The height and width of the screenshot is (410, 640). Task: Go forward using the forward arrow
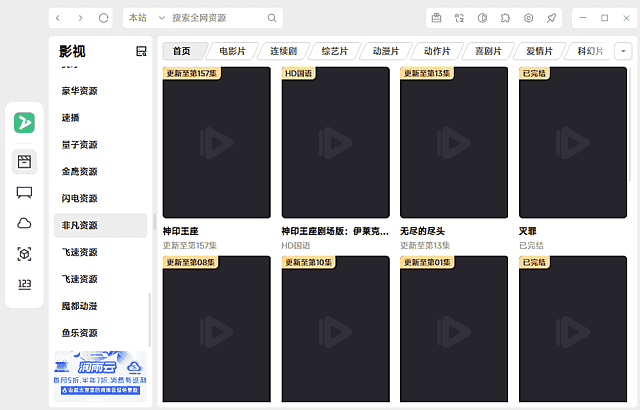[80, 18]
